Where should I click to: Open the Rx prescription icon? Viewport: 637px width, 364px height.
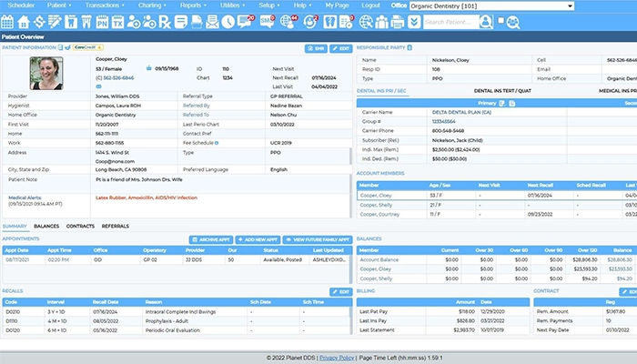coord(166,22)
